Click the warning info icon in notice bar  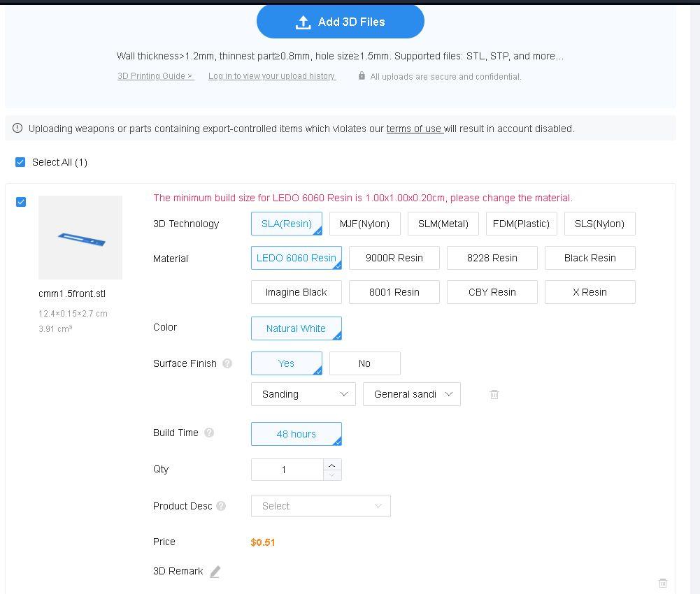17,129
